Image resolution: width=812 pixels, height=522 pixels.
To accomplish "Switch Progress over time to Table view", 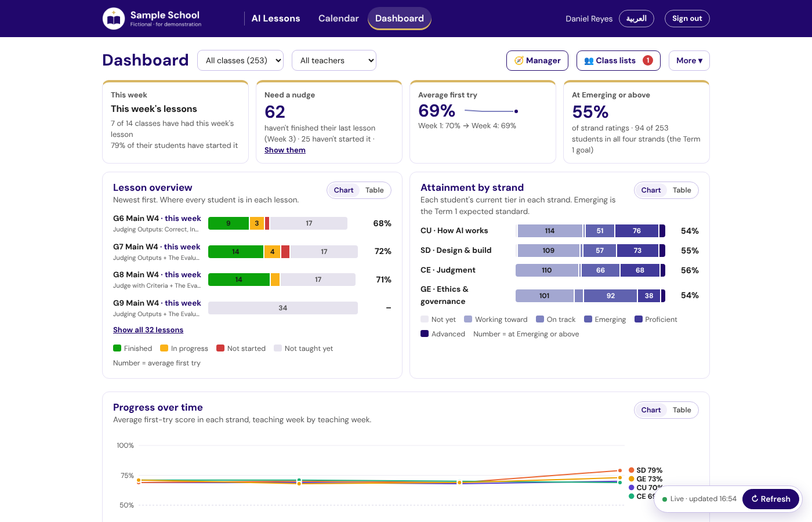I will (x=682, y=410).
